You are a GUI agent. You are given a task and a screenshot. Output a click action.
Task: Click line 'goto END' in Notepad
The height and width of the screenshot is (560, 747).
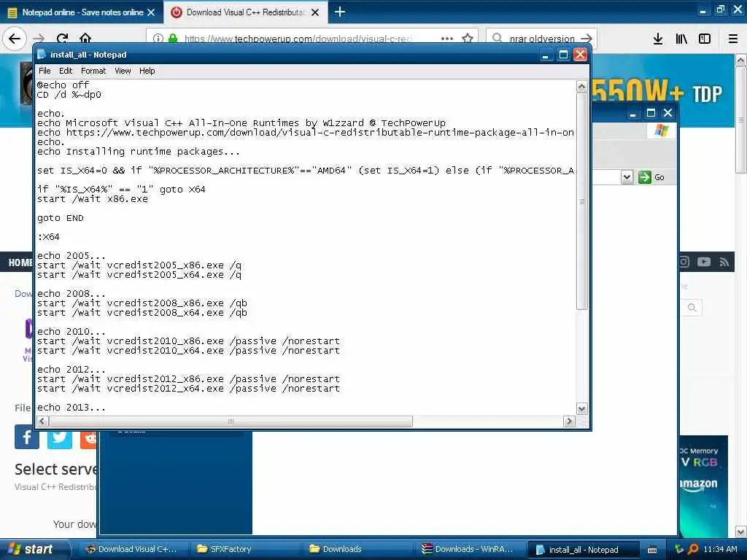click(61, 218)
